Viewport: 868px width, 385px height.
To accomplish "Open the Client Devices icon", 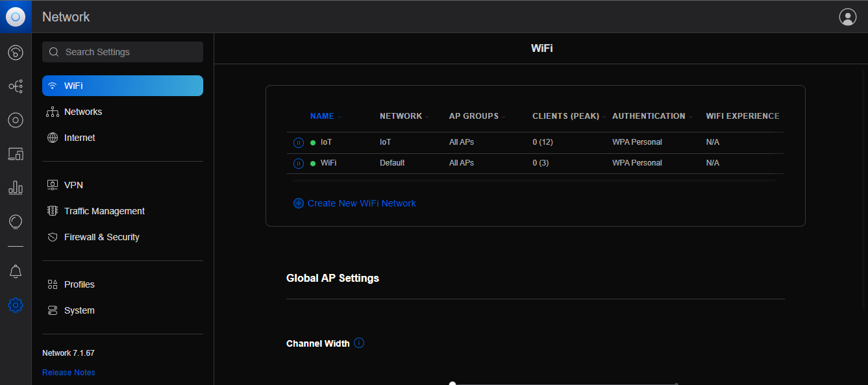I will tap(16, 153).
